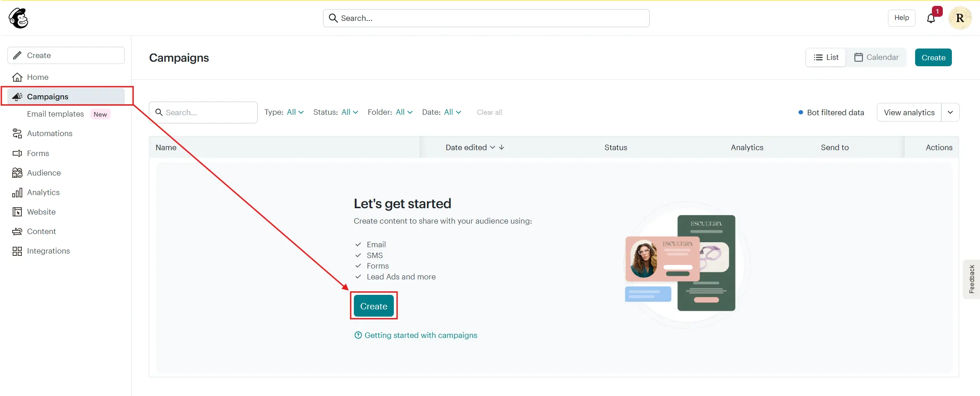Open Getting started with campaigns link
The width and height of the screenshot is (980, 396).
click(x=421, y=335)
